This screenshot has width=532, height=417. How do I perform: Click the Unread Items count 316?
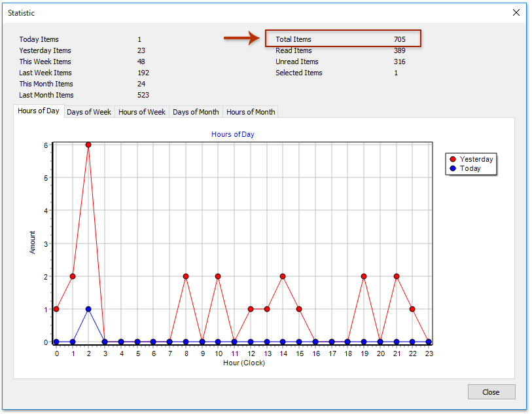point(399,62)
